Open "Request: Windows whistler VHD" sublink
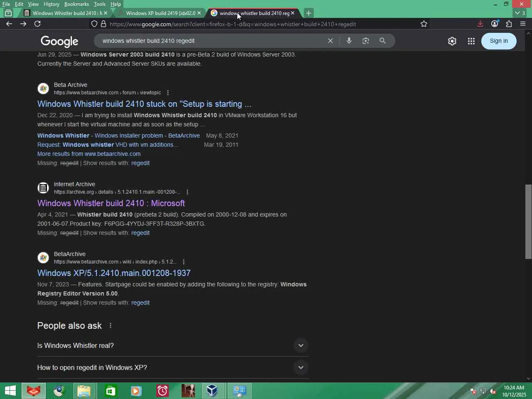 click(108, 145)
